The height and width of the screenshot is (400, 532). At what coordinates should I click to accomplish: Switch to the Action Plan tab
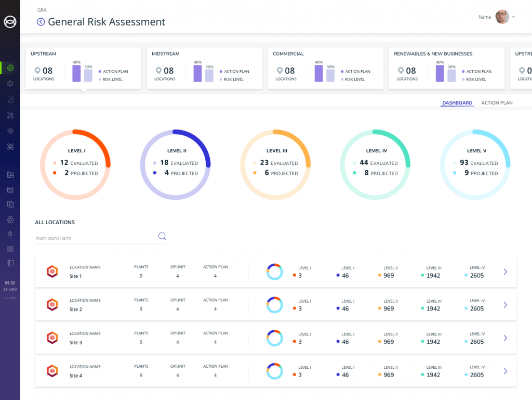click(x=497, y=103)
